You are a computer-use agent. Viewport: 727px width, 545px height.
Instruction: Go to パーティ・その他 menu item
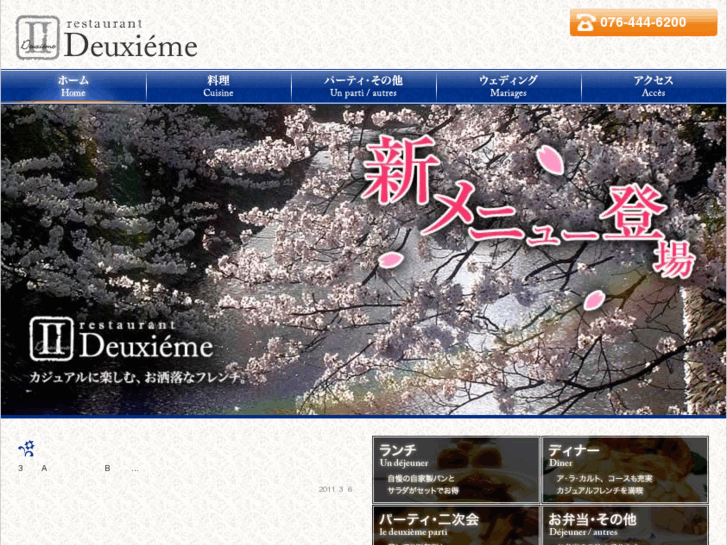click(364, 86)
